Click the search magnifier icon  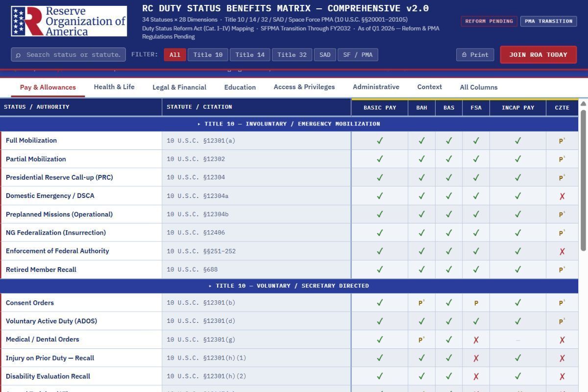[x=18, y=55]
